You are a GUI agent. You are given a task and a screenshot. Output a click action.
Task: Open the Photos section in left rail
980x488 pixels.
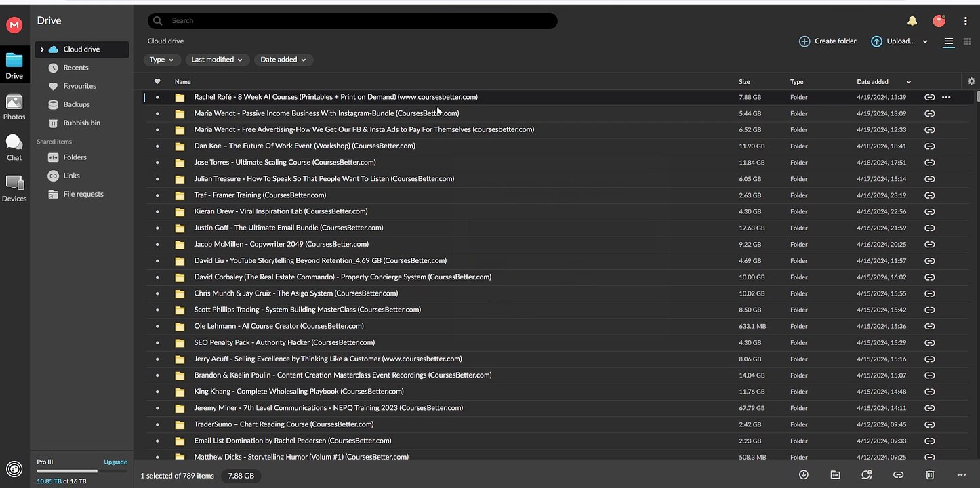[14, 107]
